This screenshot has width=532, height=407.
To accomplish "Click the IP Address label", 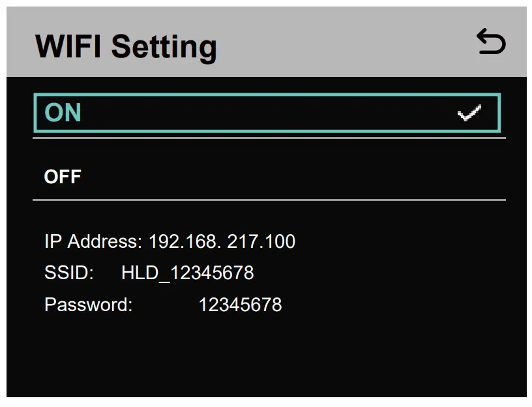I will click(93, 242).
